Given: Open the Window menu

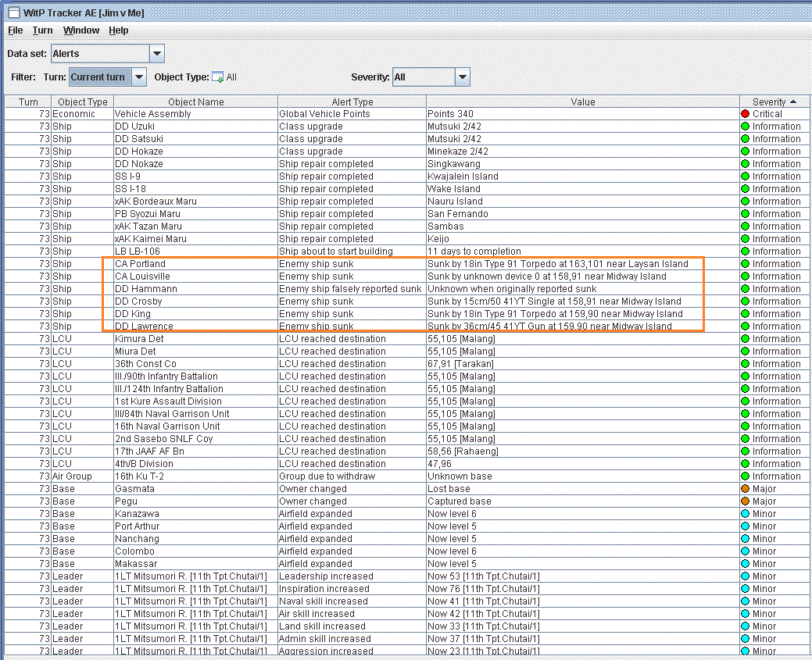Looking at the screenshot, I should [81, 30].
